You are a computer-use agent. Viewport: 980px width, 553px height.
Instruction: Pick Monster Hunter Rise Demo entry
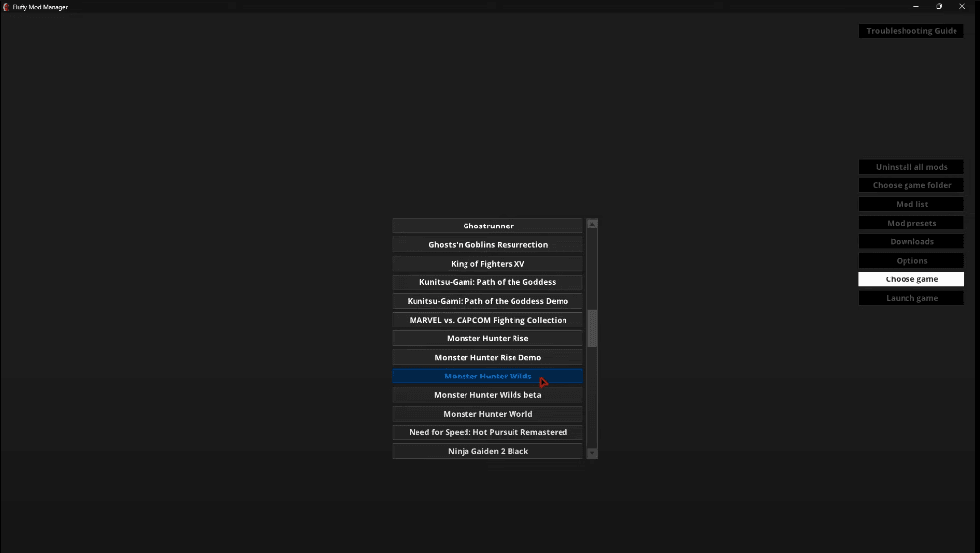(487, 357)
